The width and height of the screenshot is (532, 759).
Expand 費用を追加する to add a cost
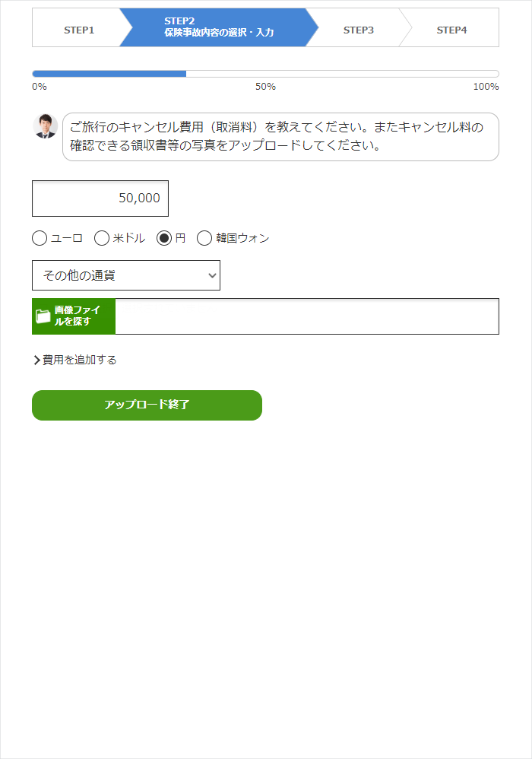79,360
